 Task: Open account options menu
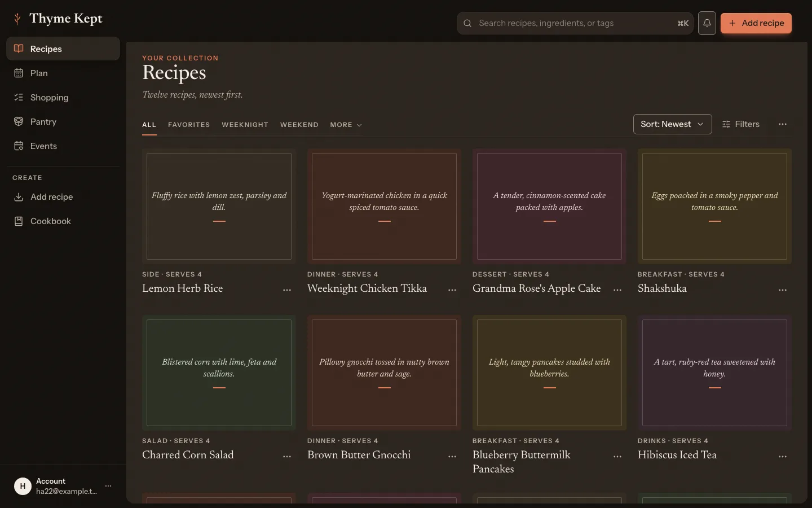coord(108,486)
